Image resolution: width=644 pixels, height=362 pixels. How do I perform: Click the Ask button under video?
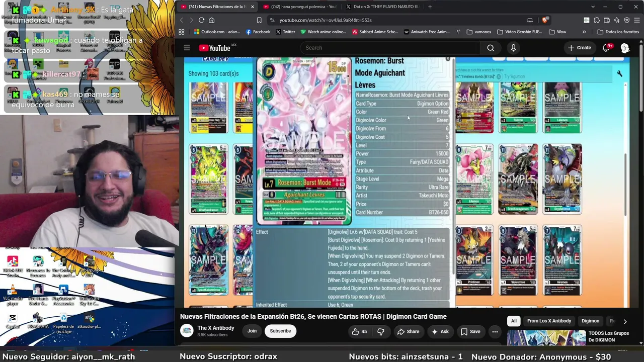point(440,331)
